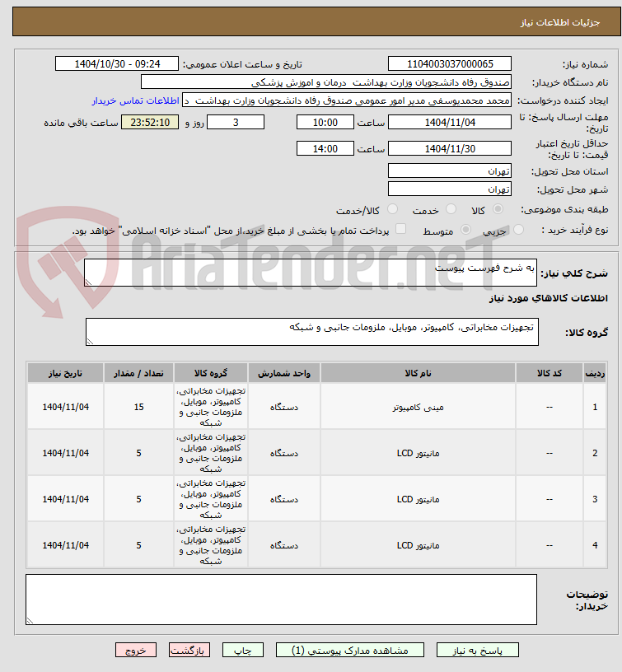Click the تعداد / مقدار column header
Viewport: 622px width, 672px height.
tap(138, 373)
